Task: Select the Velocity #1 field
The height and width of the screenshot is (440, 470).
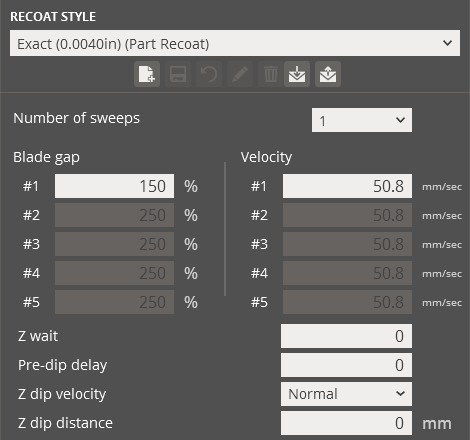Action: (x=347, y=186)
